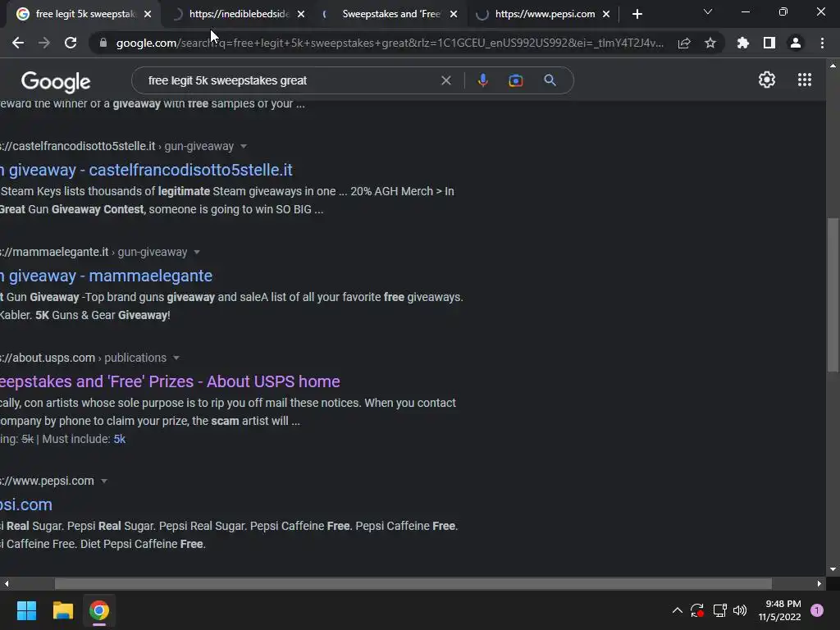Expand options for about.usps.com result
840x630 pixels.
176,358
